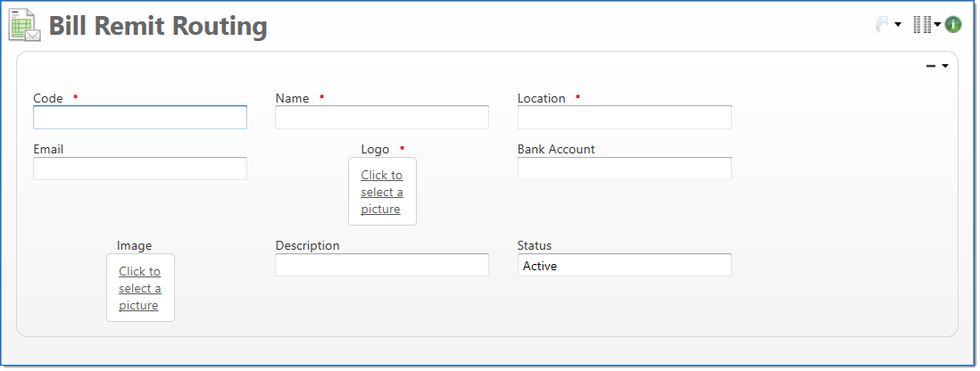
Task: Click the Bank Account field
Action: point(624,169)
